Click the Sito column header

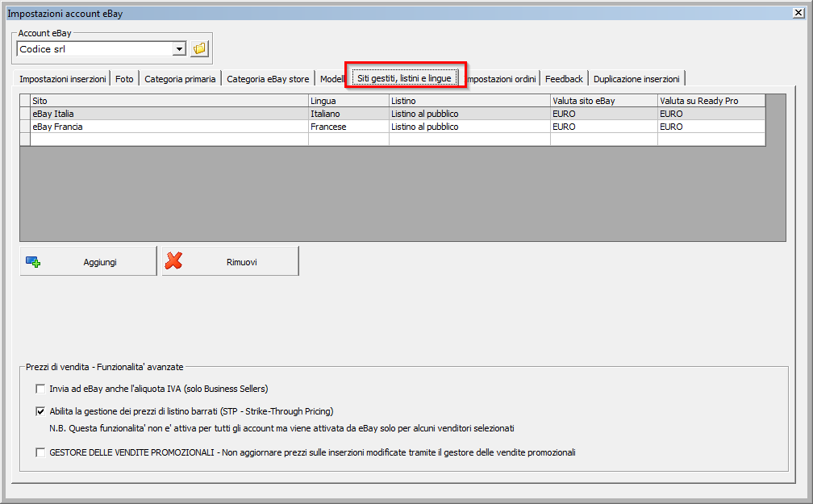coord(169,101)
